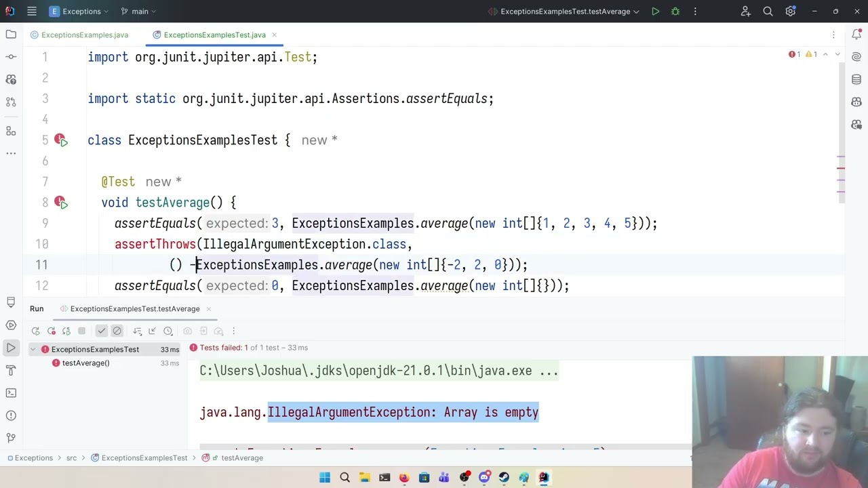
Task: Click gutter run icon on line 8
Action: coord(60,202)
